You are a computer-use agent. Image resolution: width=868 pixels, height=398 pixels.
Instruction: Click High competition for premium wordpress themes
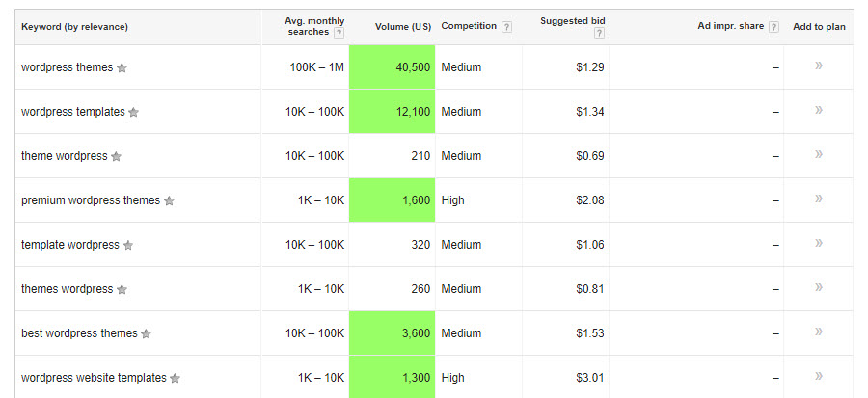pyautogui.click(x=453, y=200)
